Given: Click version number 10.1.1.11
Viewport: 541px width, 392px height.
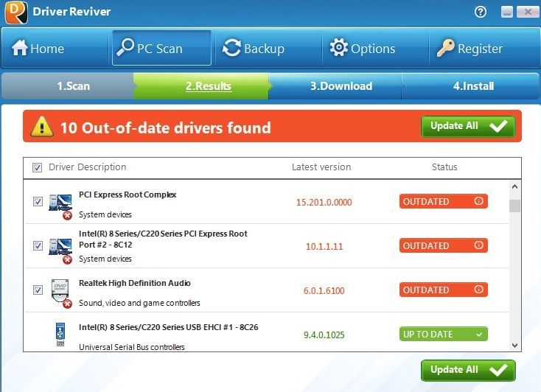Looking at the screenshot, I should 324,246.
